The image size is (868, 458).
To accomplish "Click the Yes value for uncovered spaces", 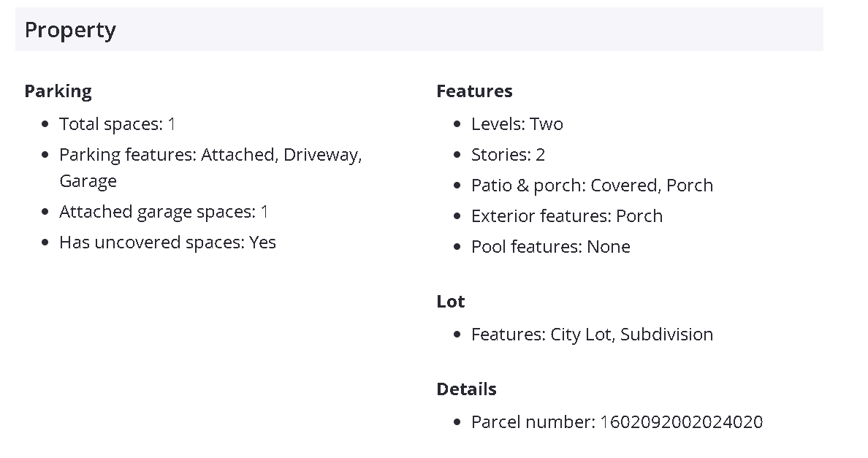I will [x=263, y=243].
